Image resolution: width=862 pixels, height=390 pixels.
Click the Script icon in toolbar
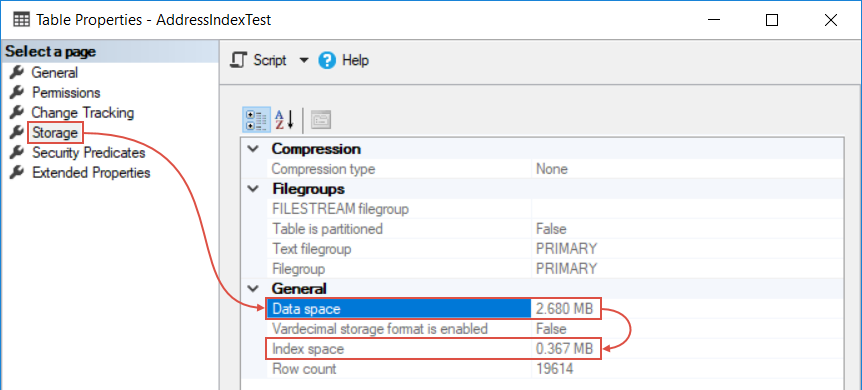pyautogui.click(x=239, y=60)
